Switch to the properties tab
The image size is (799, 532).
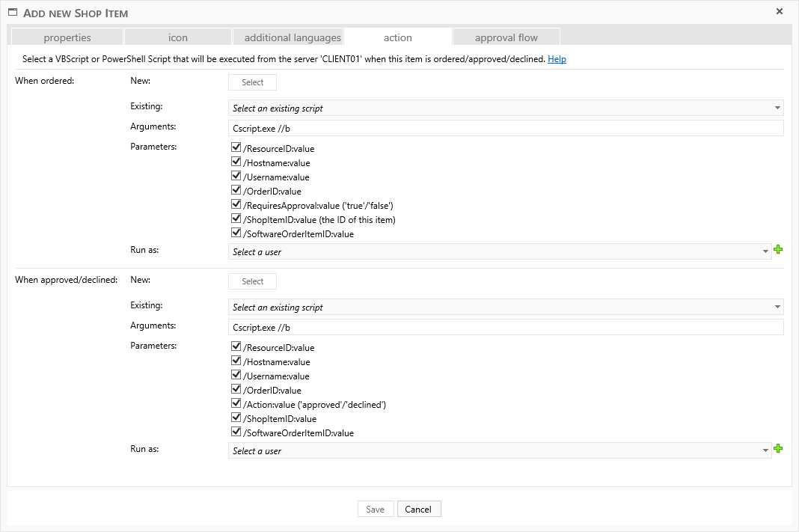point(67,37)
